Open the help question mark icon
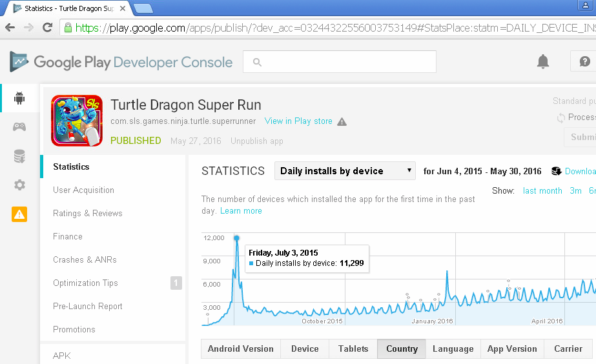 [x=584, y=61]
